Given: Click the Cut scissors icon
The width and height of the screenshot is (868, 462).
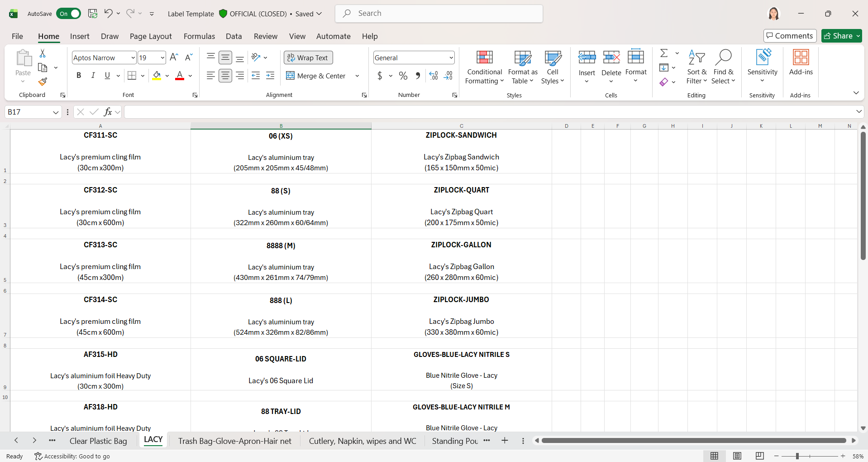Looking at the screenshot, I should [x=43, y=53].
